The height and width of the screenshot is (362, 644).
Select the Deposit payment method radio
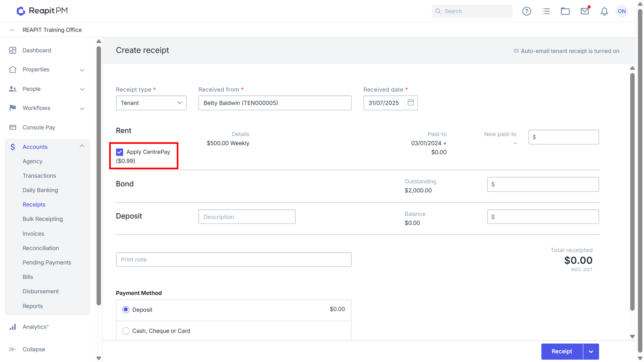[126, 310]
